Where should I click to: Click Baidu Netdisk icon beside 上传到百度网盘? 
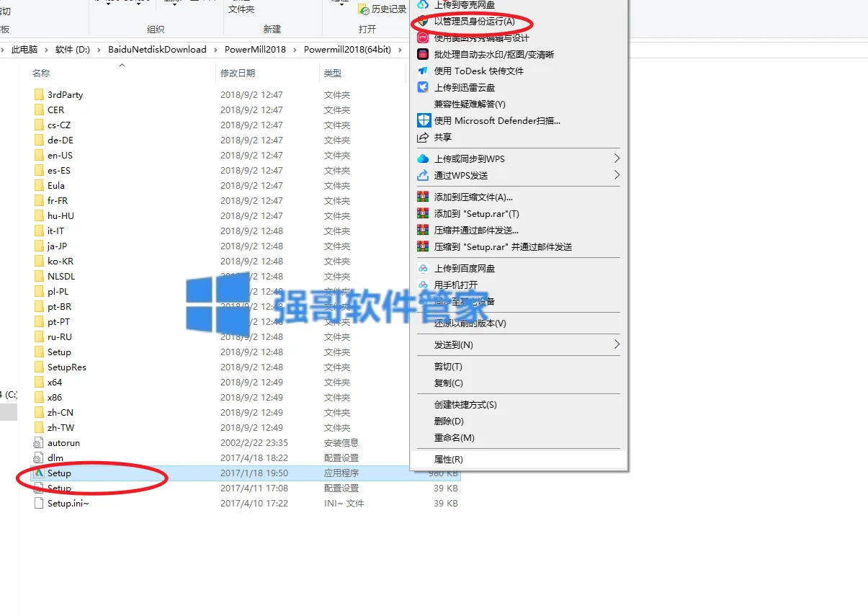click(423, 268)
